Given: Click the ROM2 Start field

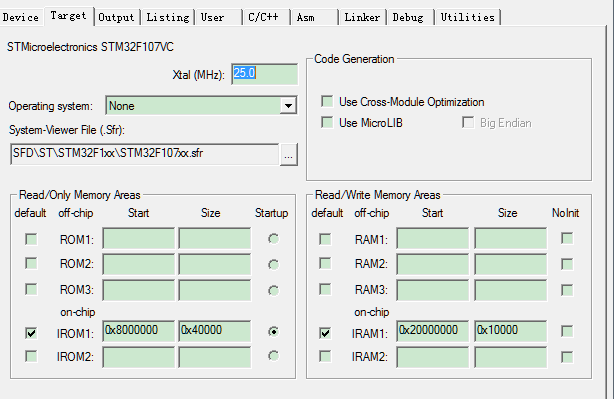Looking at the screenshot, I should [139, 264].
